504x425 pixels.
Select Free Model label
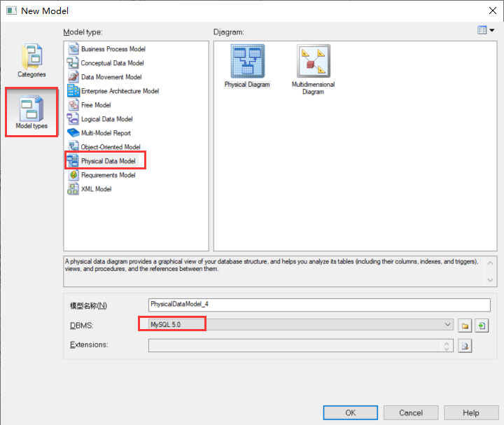(x=96, y=105)
